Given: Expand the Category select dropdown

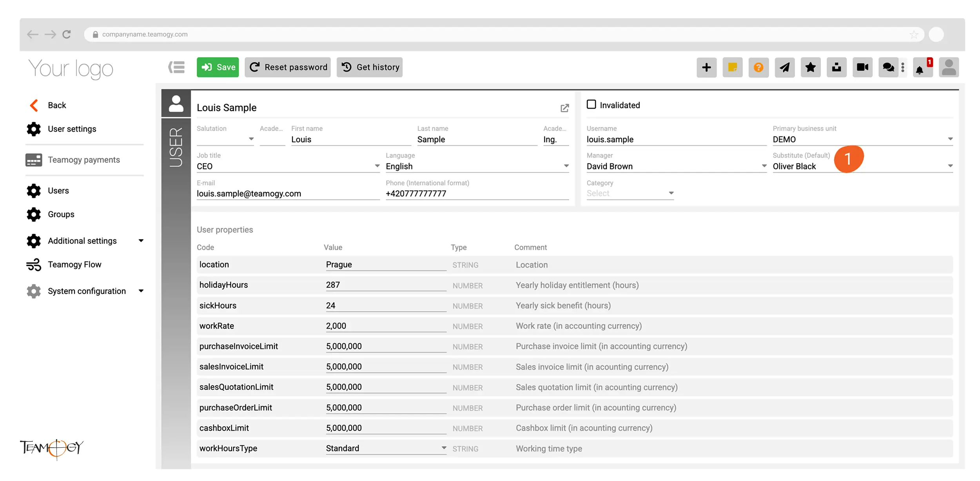Looking at the screenshot, I should click(x=671, y=193).
